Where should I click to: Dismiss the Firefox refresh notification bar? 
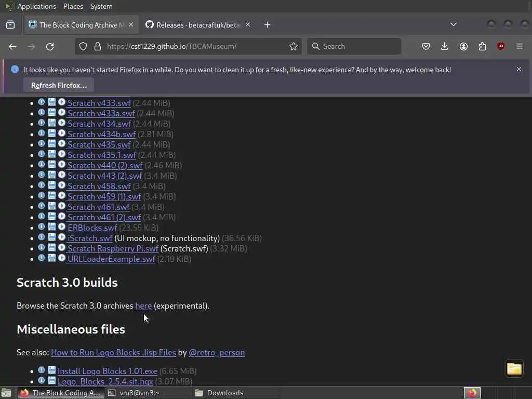[x=519, y=69]
